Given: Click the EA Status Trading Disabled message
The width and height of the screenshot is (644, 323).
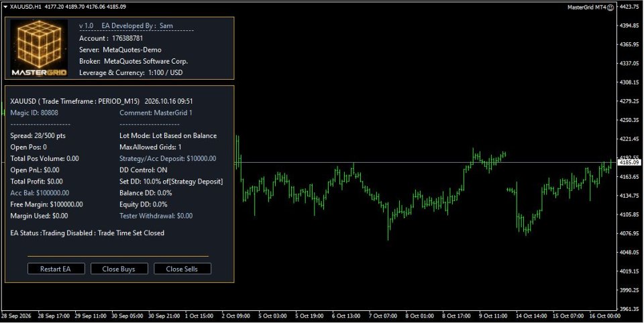Looking at the screenshot, I should (x=87, y=233).
